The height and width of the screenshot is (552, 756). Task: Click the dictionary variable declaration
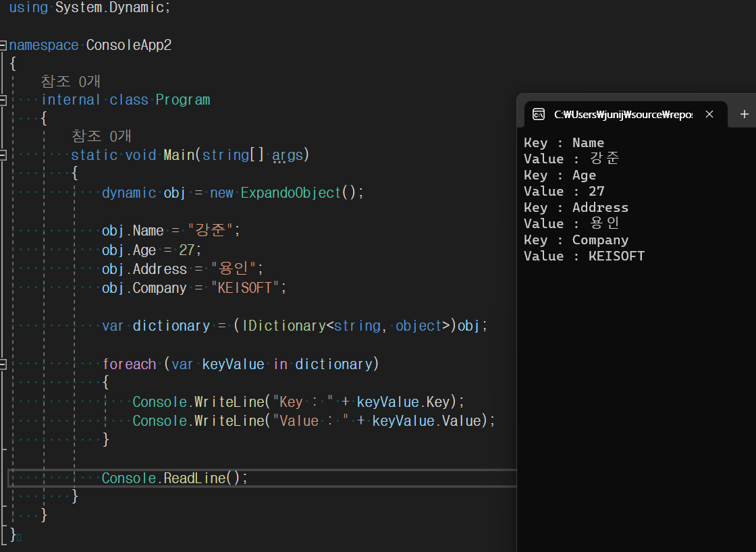(x=171, y=325)
